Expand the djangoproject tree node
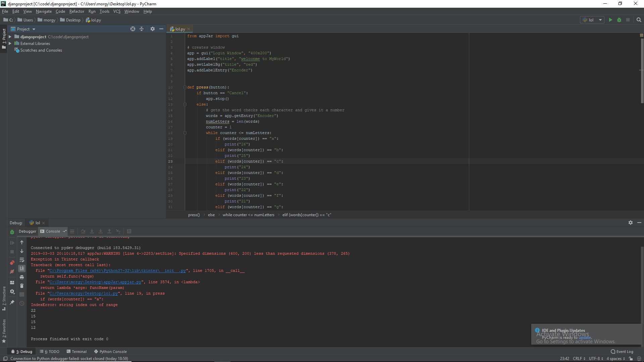The image size is (644, 362). (x=10, y=37)
